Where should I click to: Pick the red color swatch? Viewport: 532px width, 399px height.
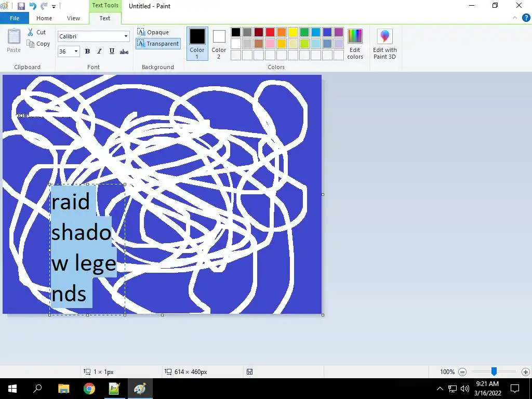[270, 32]
